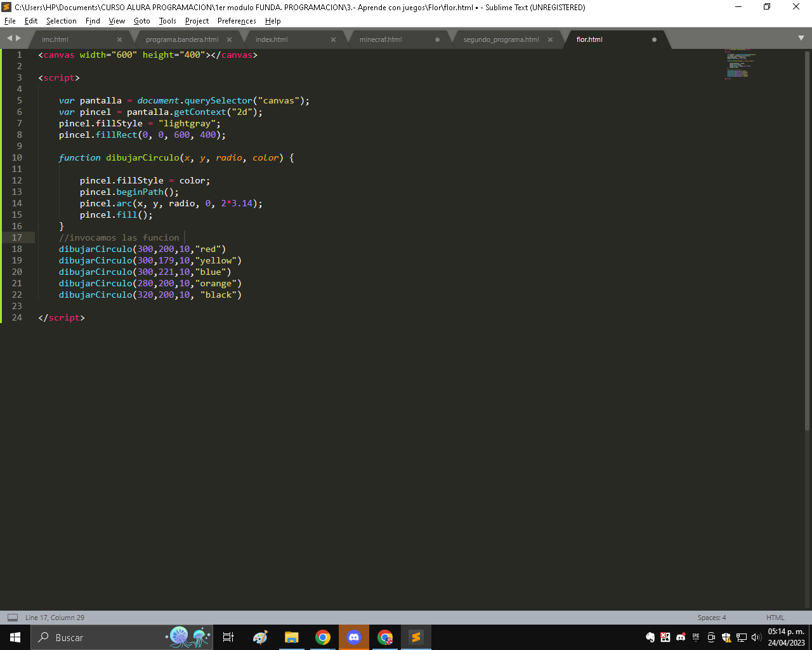This screenshot has width=812, height=650.
Task: Open Task View on the taskbar
Action: [228, 637]
